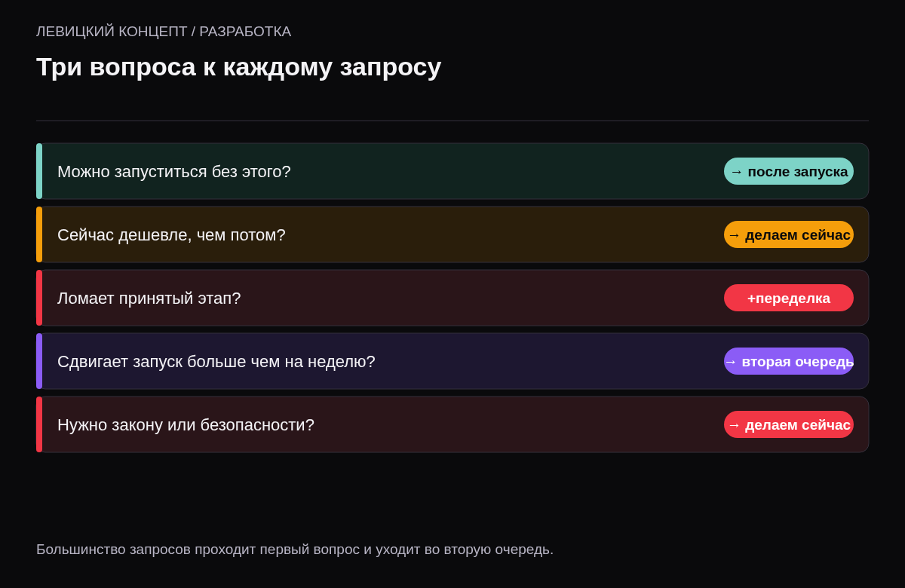Click the 'ЛЕВИЦКИЙ КОНЦЕПТ / РАЗРАБОТКА' breadcrumb label
This screenshot has width=905, height=588.
164,32
